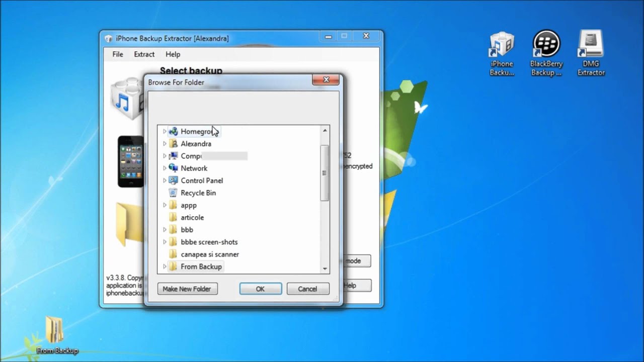Click the bbb folder icon
This screenshot has width=644, height=362.
[173, 230]
